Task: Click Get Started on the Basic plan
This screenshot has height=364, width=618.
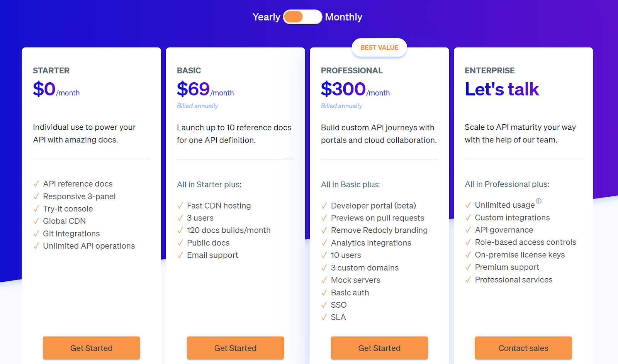Action: pos(235,348)
